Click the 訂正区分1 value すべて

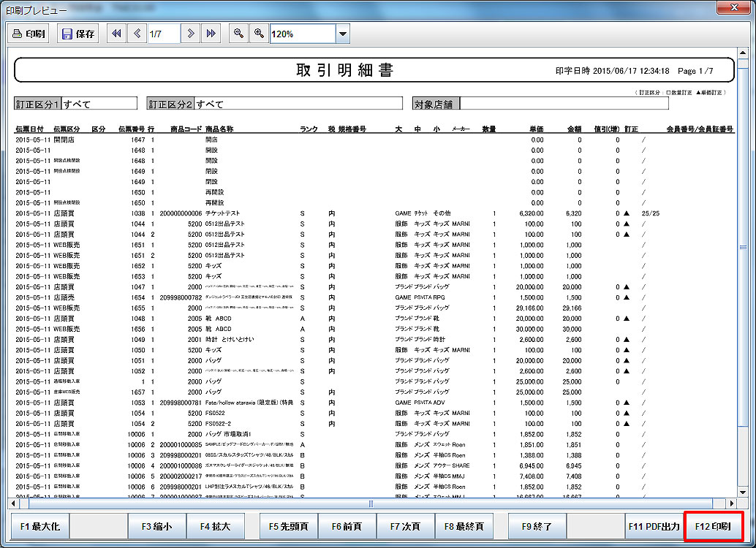click(x=77, y=104)
